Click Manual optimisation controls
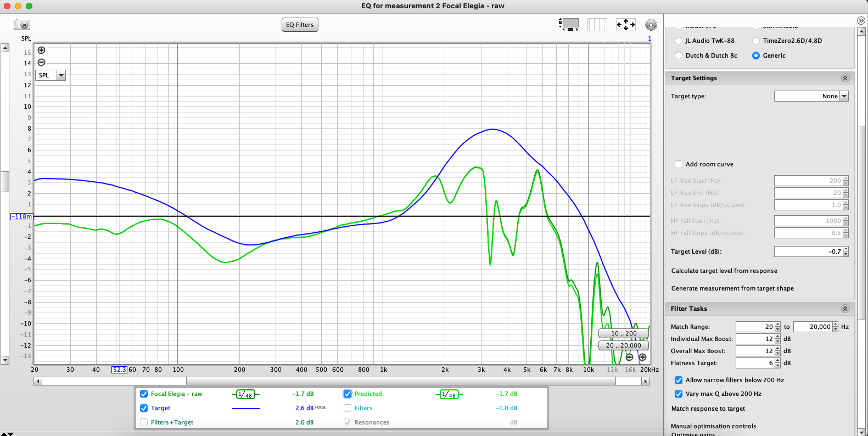This screenshot has width=868, height=436. click(x=713, y=426)
